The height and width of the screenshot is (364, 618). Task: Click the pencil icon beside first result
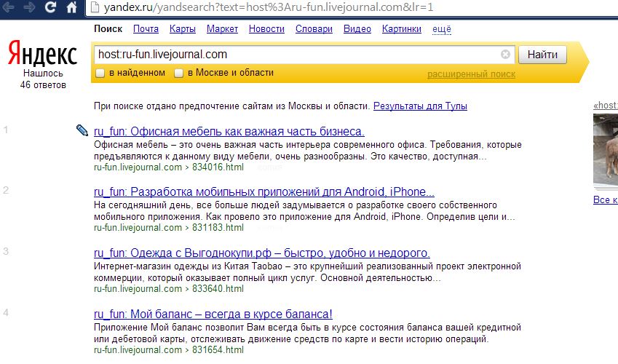[x=82, y=130]
